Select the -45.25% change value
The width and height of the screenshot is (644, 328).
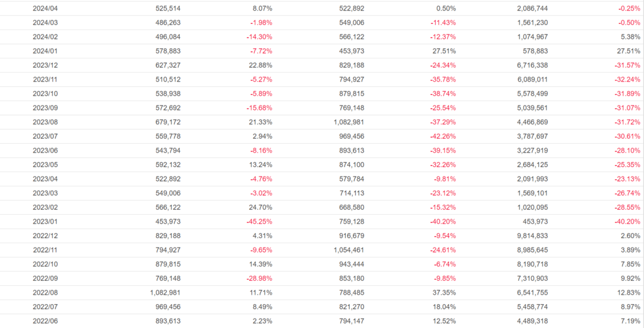pyautogui.click(x=260, y=222)
